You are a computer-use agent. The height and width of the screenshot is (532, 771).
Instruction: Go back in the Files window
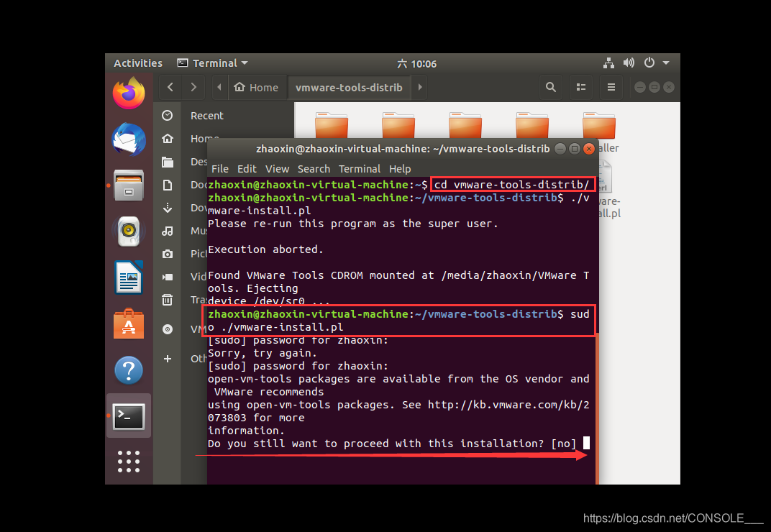170,87
